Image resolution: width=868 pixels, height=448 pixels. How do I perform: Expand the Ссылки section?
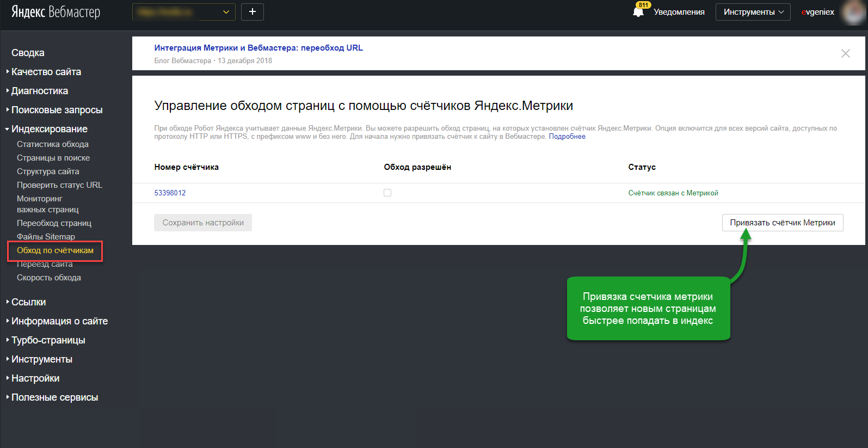point(28,302)
